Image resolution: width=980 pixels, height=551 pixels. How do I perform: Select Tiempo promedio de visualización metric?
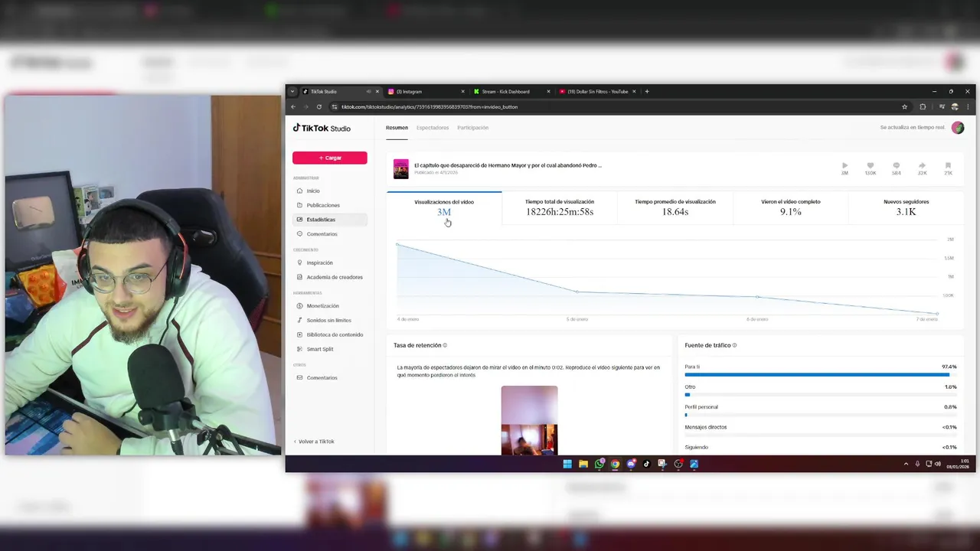point(675,207)
